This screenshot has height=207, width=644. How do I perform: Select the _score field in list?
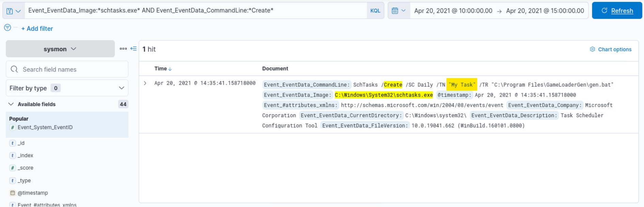click(25, 168)
